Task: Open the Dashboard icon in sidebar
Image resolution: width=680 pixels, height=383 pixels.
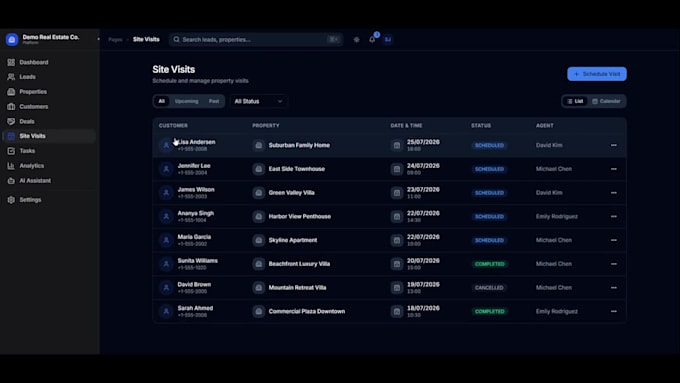Action: point(11,62)
